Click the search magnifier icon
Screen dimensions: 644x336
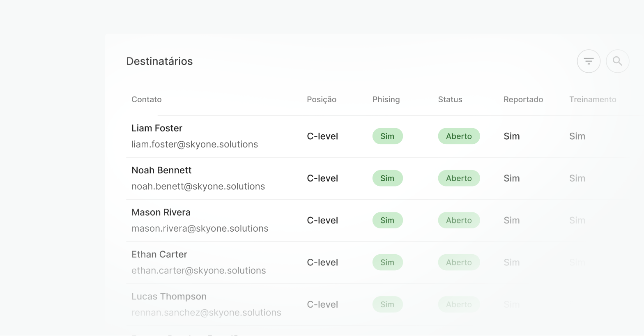617,61
